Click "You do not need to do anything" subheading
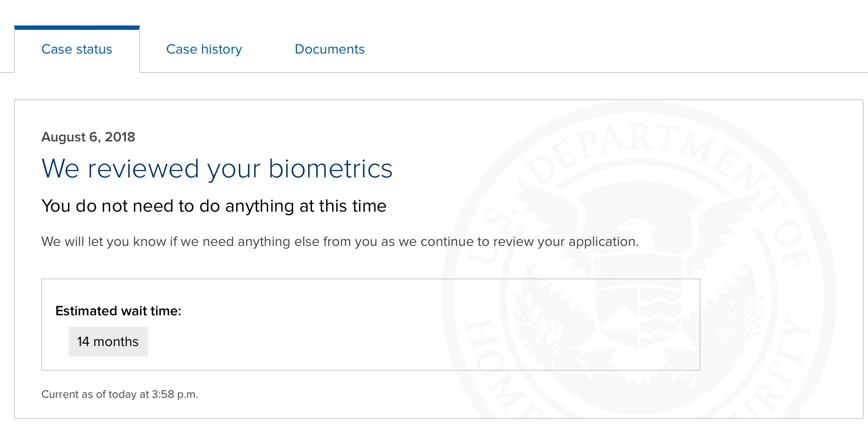868x433 pixels. click(x=214, y=206)
